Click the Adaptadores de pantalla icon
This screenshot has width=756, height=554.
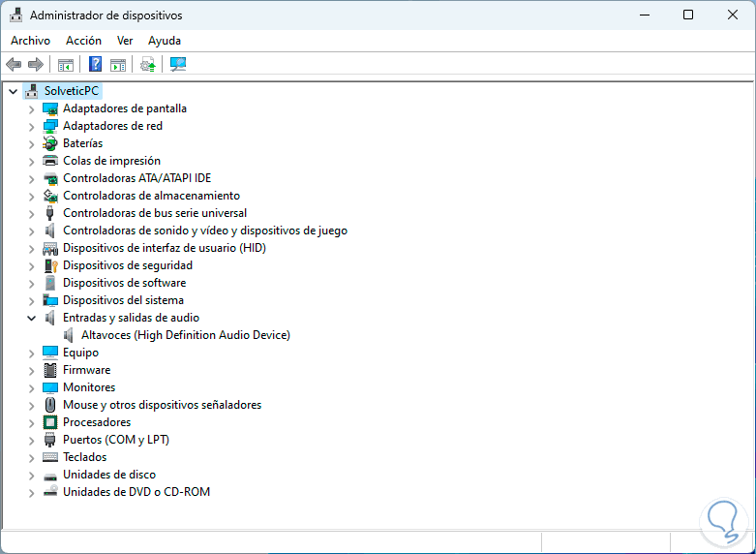pyautogui.click(x=50, y=108)
